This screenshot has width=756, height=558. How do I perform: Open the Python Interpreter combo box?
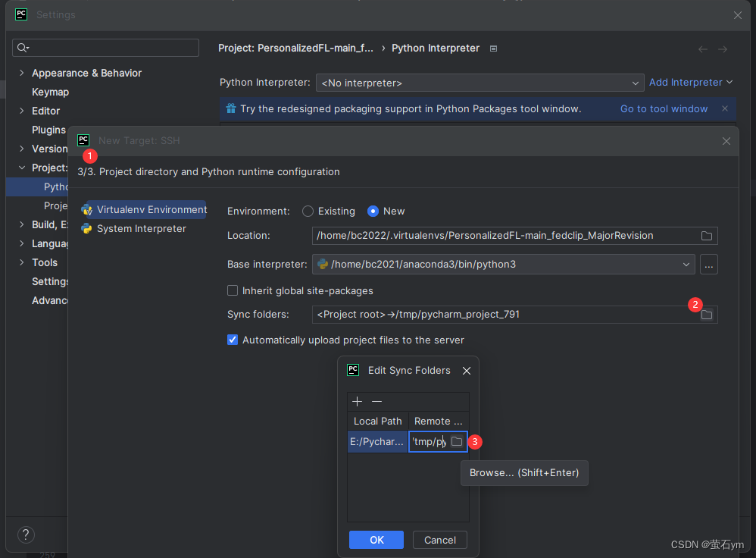pos(480,83)
